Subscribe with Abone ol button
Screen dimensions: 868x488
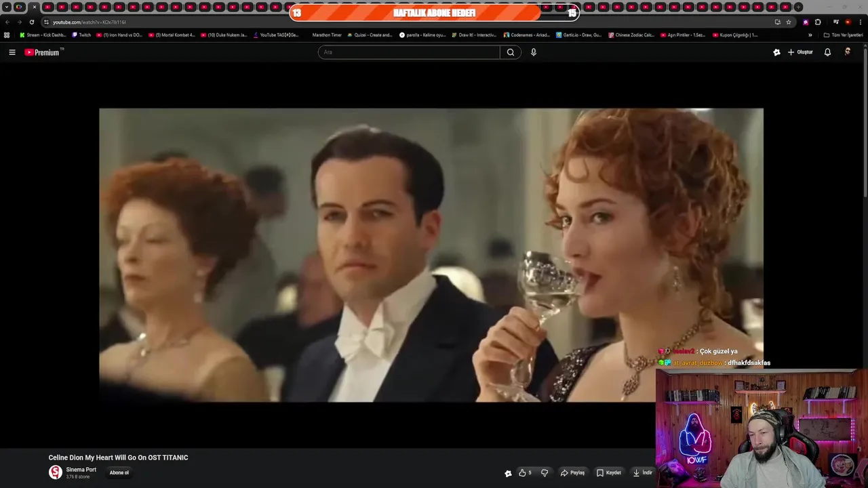point(119,473)
